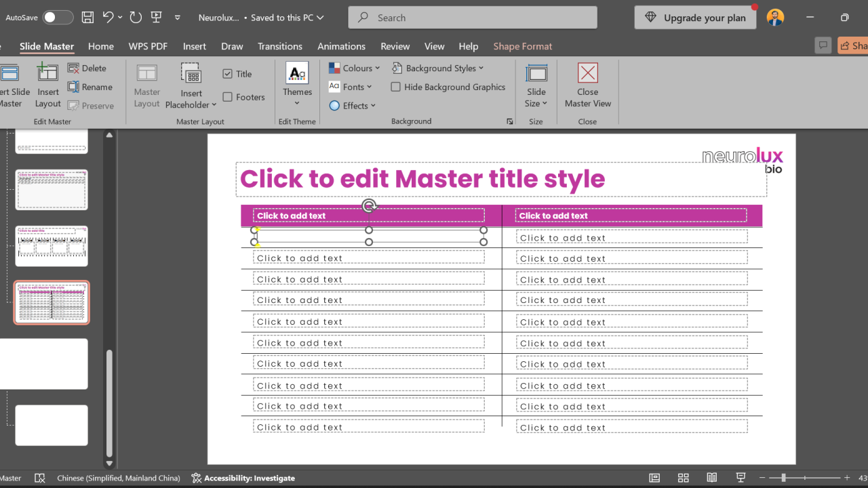The image size is (868, 488).
Task: Switch to Slide Sorter view
Action: pyautogui.click(x=684, y=478)
